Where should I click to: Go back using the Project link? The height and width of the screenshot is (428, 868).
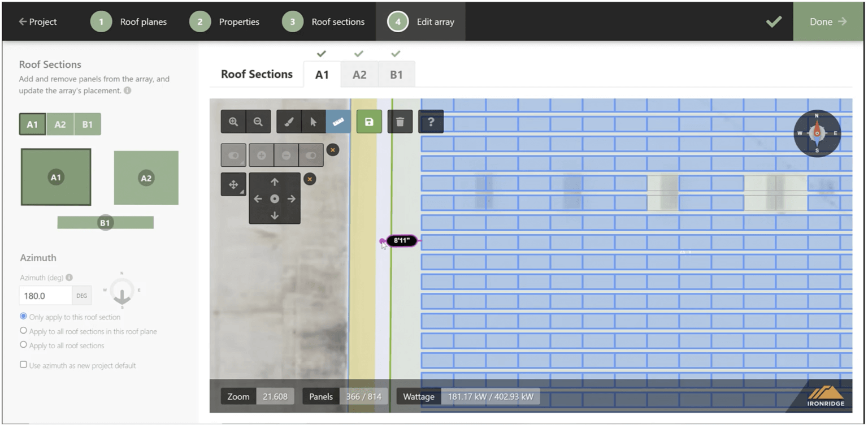38,21
